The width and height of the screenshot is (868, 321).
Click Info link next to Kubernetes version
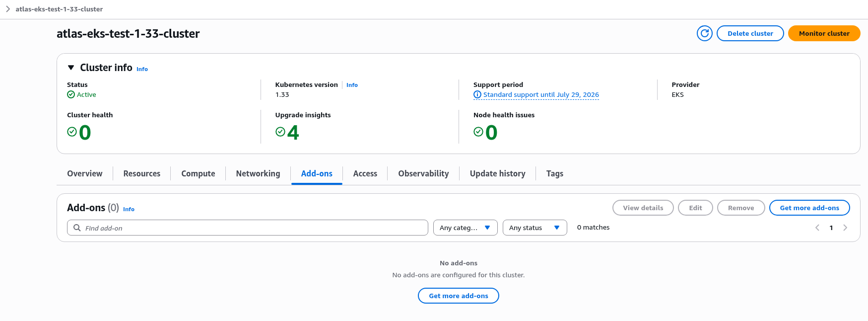pos(352,85)
